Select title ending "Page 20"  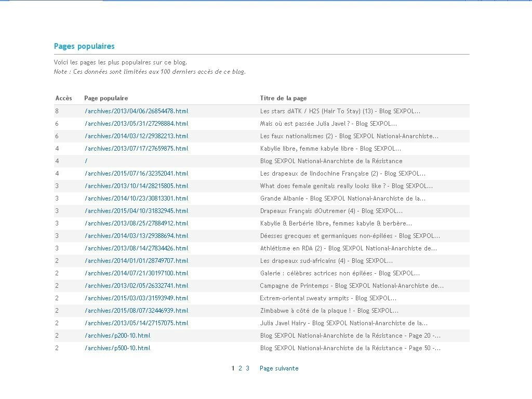(x=351, y=336)
